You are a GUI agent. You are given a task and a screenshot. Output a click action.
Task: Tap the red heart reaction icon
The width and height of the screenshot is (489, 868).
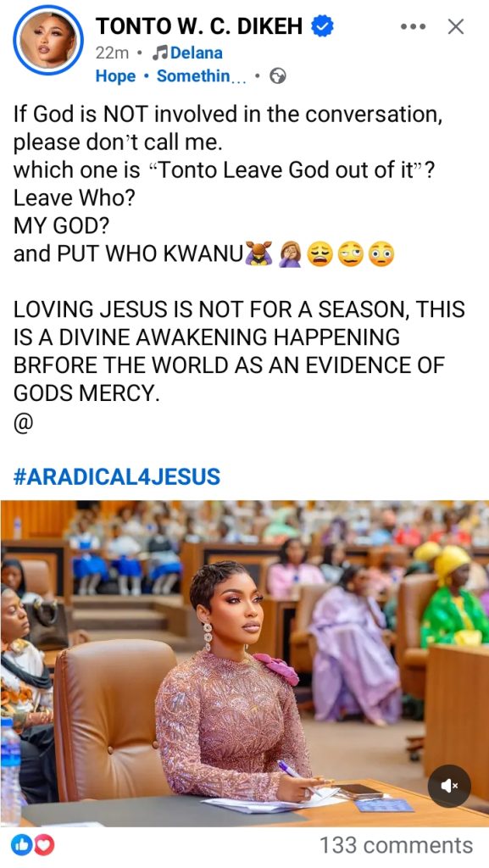(x=45, y=845)
